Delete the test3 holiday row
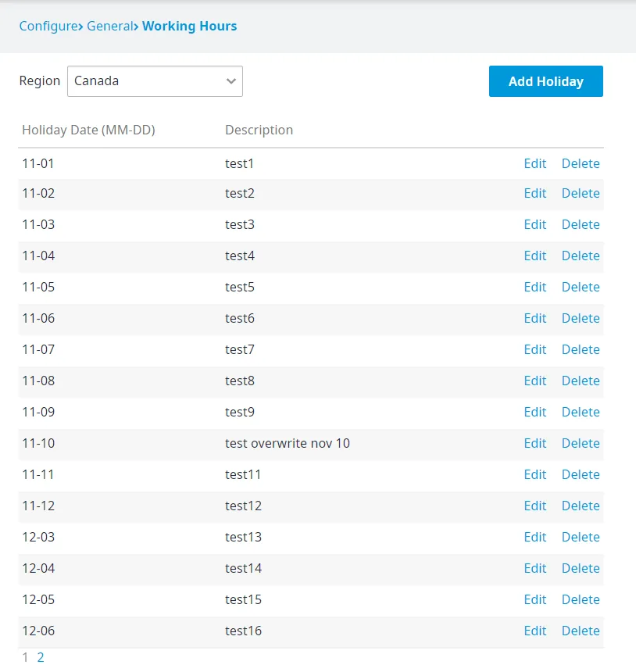This screenshot has width=636, height=672. pos(581,224)
